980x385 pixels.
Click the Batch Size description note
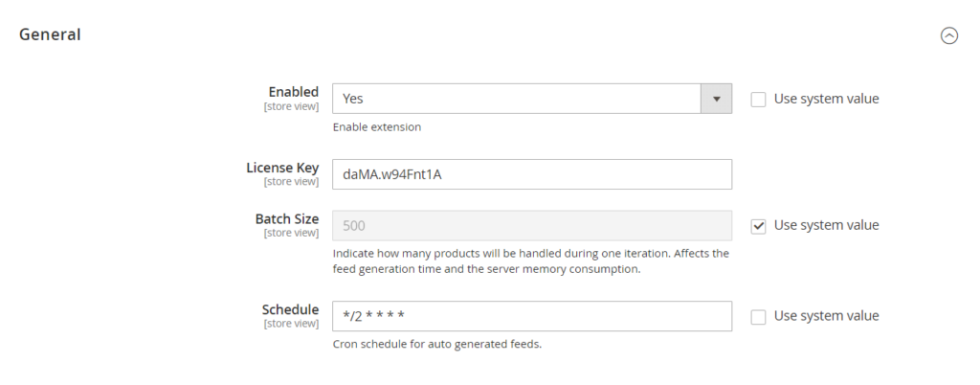tap(530, 261)
